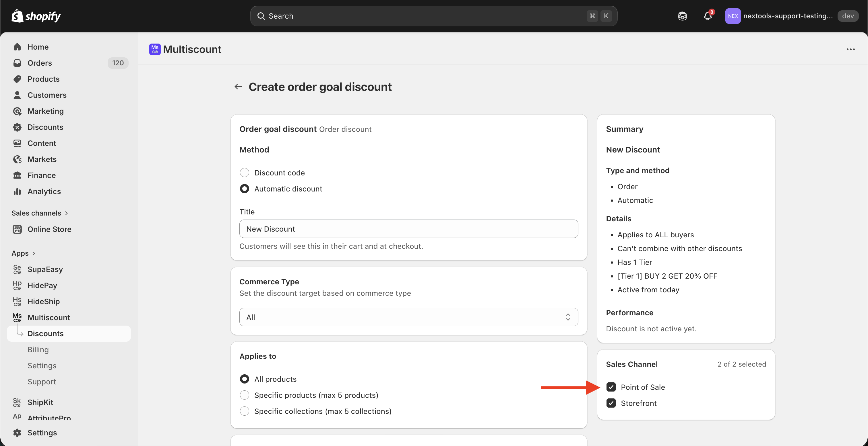Open the three-dot more actions menu
The height and width of the screenshot is (446, 868).
click(x=850, y=49)
